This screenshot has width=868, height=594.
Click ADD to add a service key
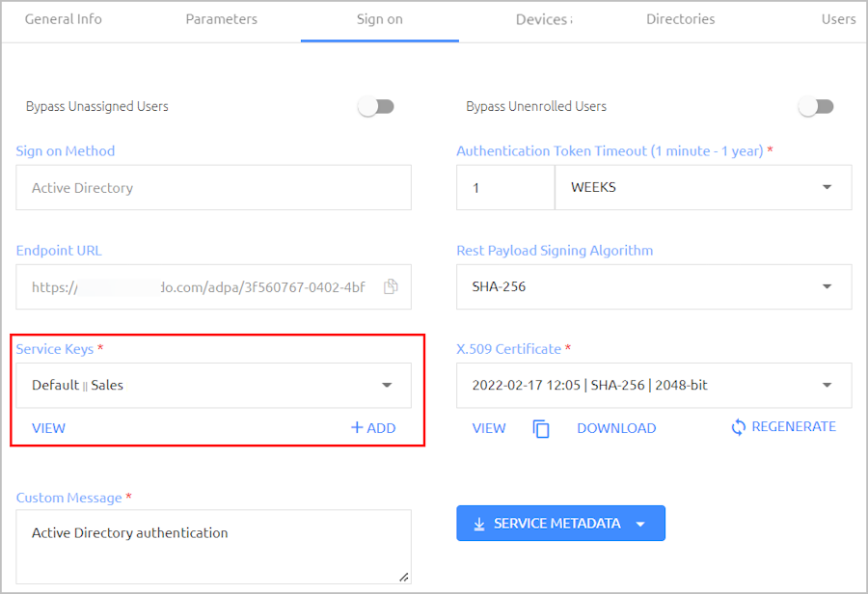point(373,428)
